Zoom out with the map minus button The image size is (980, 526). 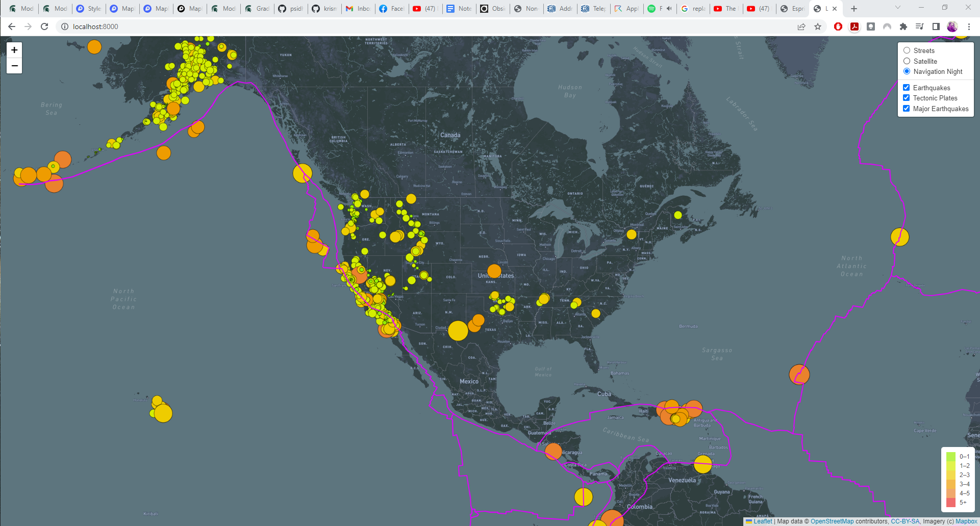tap(14, 66)
